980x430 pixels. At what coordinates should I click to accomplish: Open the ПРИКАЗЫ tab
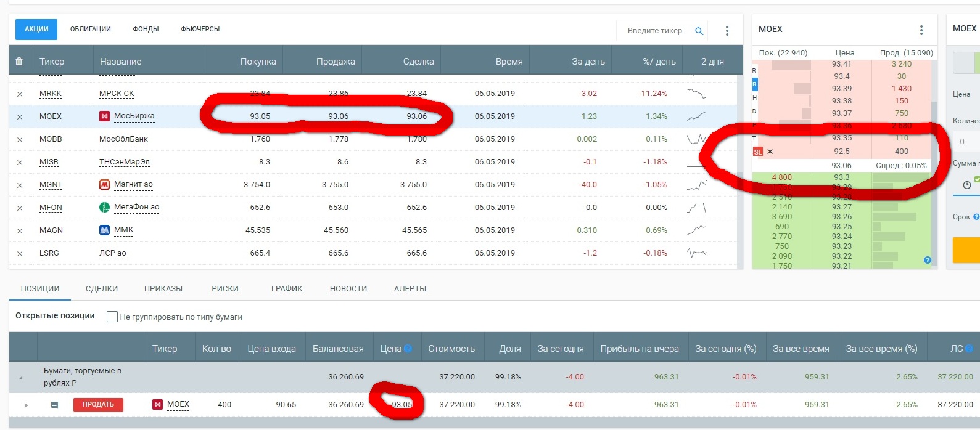coord(163,289)
